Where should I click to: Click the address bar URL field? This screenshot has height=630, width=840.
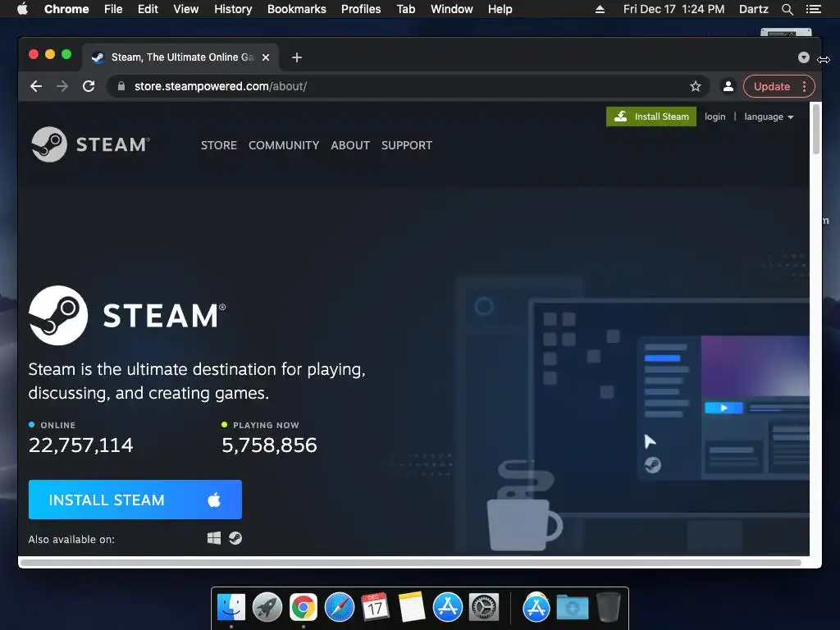click(407, 86)
